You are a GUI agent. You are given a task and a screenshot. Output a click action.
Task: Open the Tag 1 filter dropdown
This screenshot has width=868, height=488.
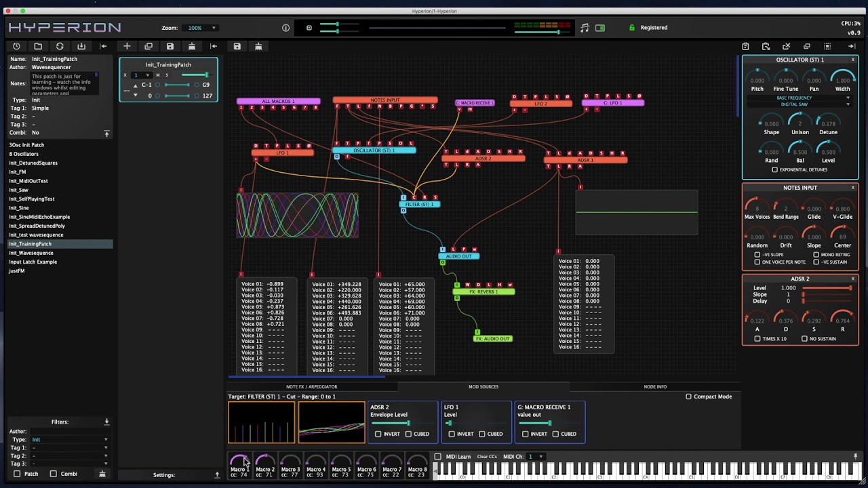(x=70, y=447)
